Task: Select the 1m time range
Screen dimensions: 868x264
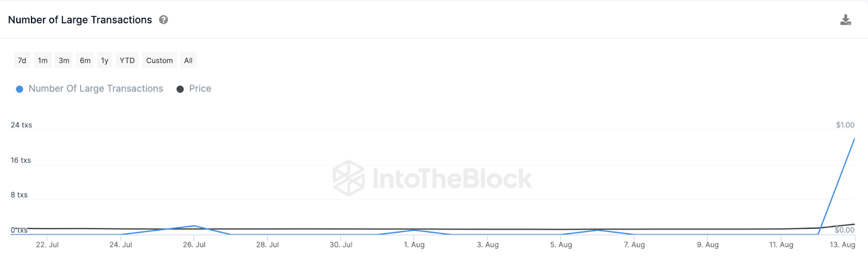Action: point(43,60)
